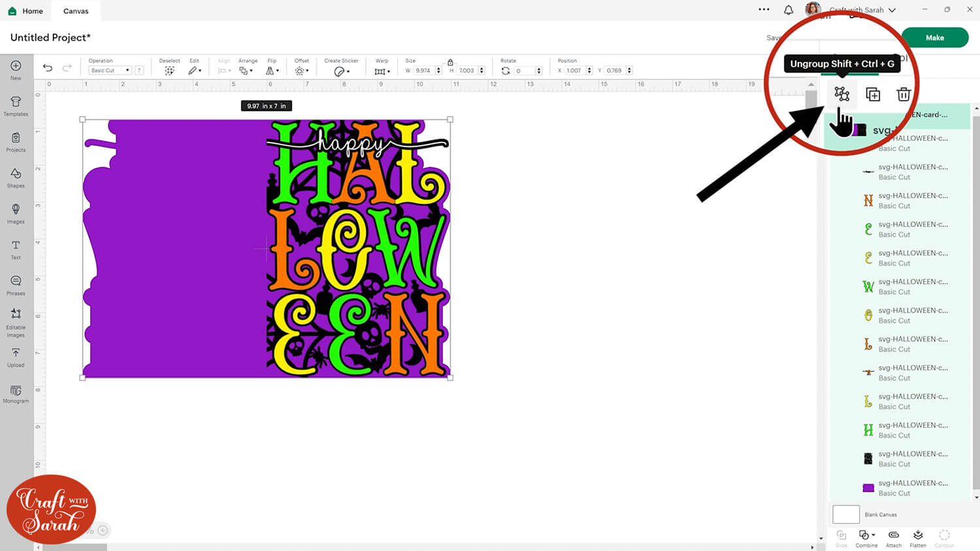Click the Undo arrow
This screenshot has height=551, width=980.
coord(48,68)
